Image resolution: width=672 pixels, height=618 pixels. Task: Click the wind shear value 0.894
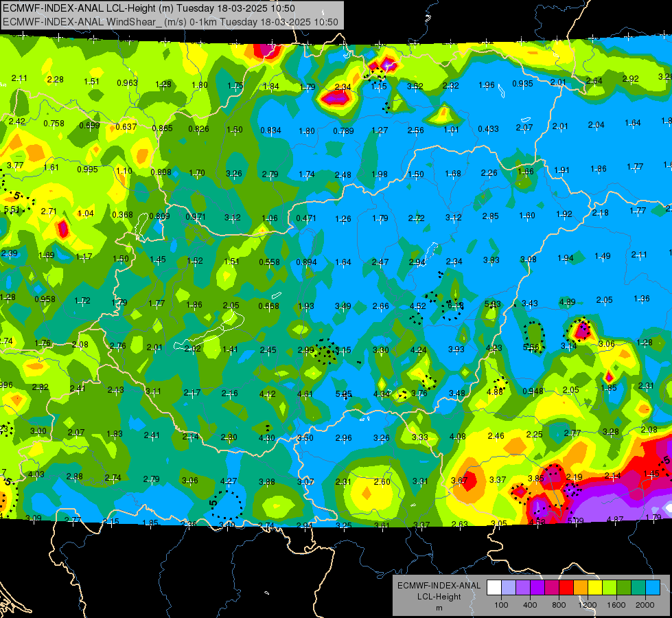306,262
